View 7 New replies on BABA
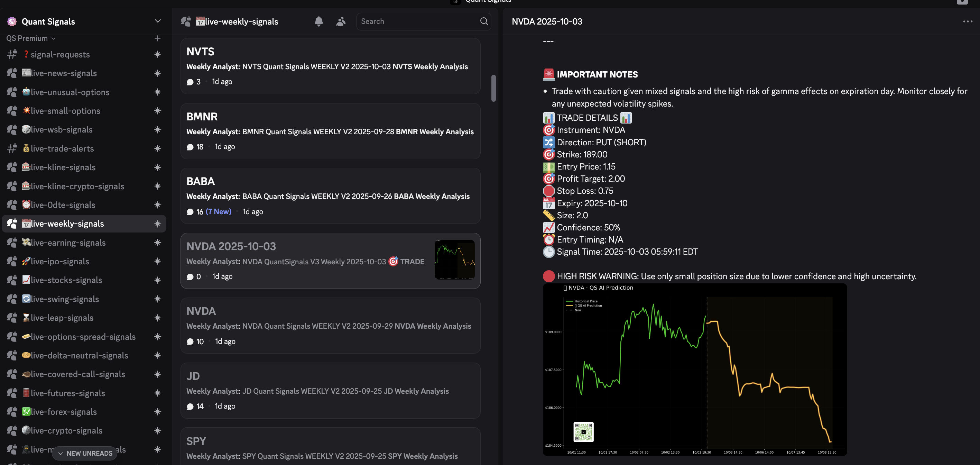The height and width of the screenshot is (465, 980). coord(218,212)
